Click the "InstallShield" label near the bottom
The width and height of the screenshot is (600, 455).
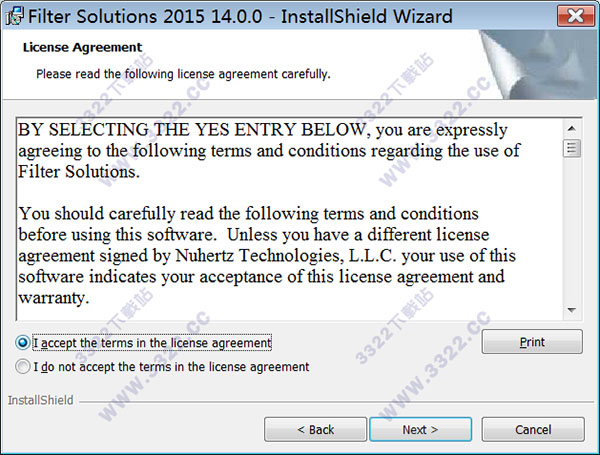tap(38, 400)
